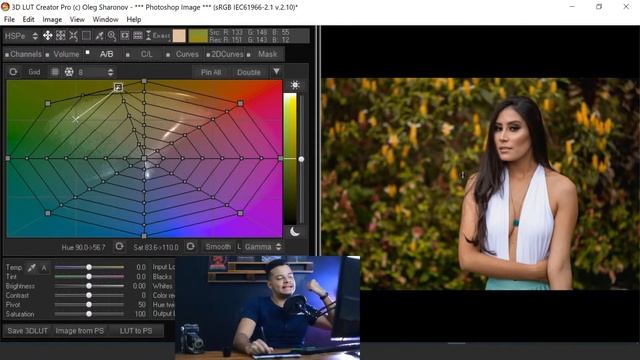Toggle the C/L tab checkbox
This screenshot has height=360, width=640.
128,55
